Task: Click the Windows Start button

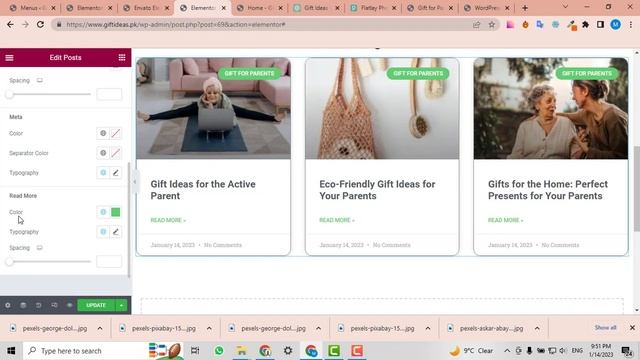Action: pos(11,351)
